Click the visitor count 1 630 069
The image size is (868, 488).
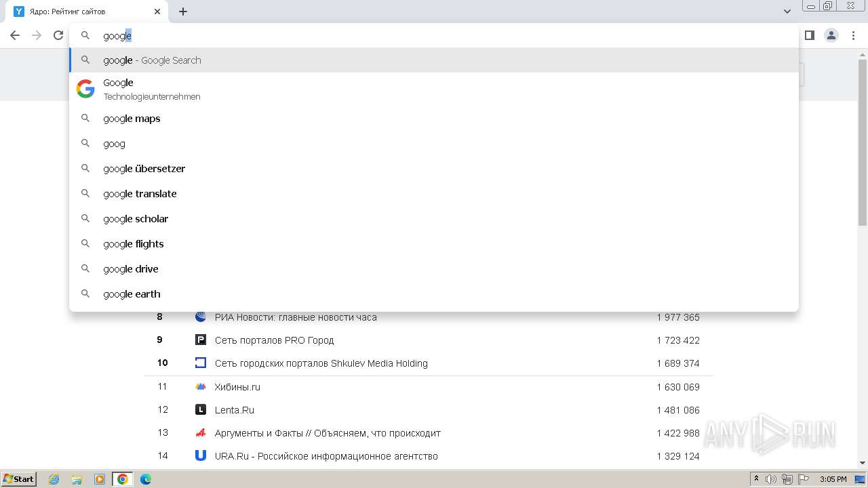coord(678,387)
